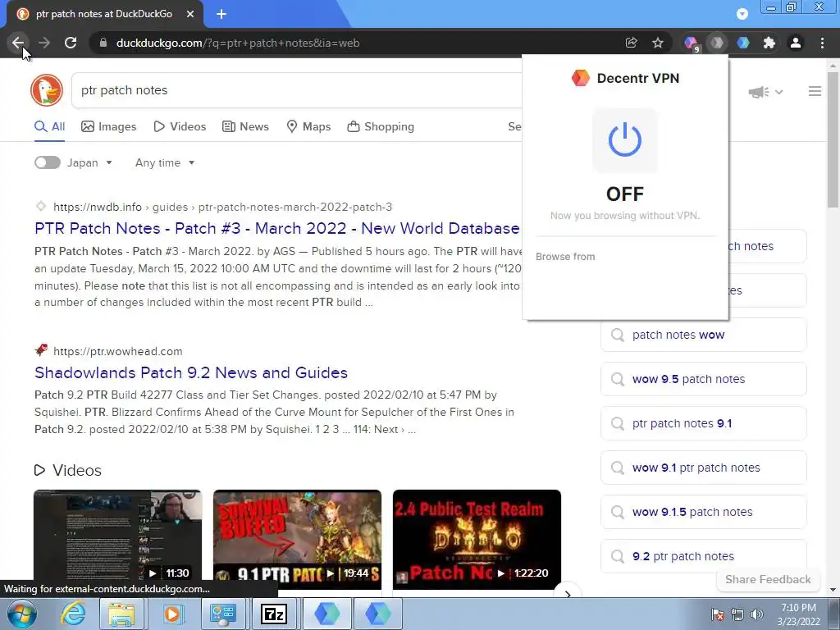This screenshot has width=840, height=630.
Task: Click the nwdb.info result URL
Action: click(222, 207)
